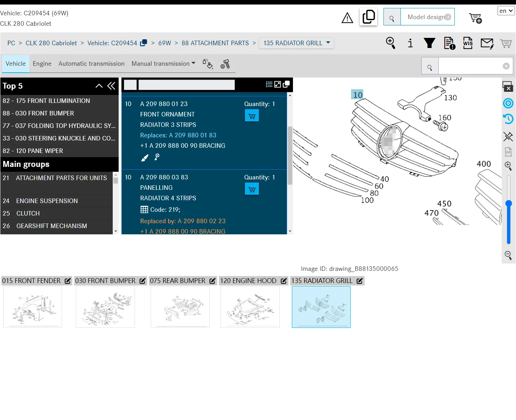
Task: Click the warning triangle icon
Action: pyautogui.click(x=347, y=17)
